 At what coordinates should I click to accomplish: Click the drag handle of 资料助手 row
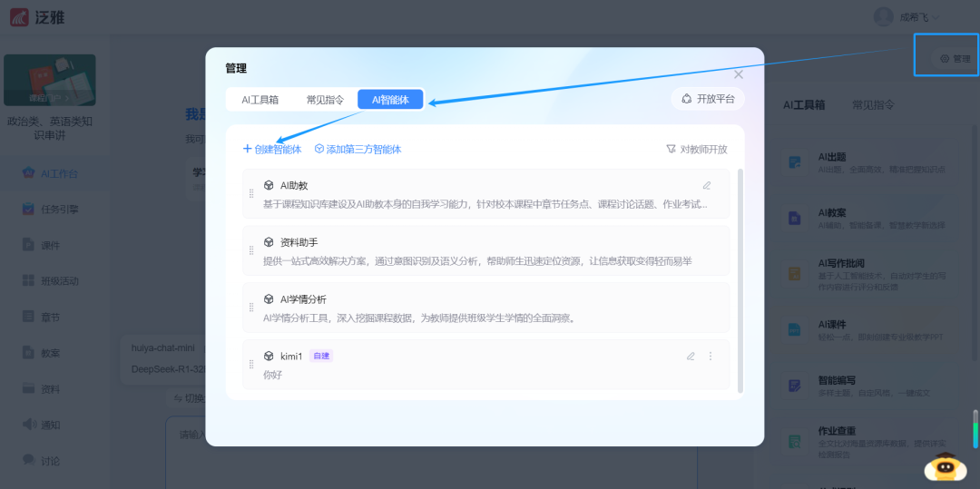point(251,250)
